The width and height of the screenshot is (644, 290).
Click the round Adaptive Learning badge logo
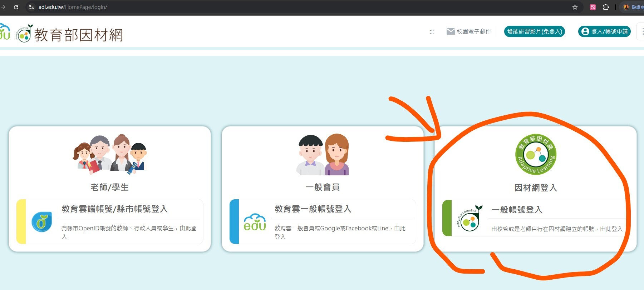coord(536,154)
